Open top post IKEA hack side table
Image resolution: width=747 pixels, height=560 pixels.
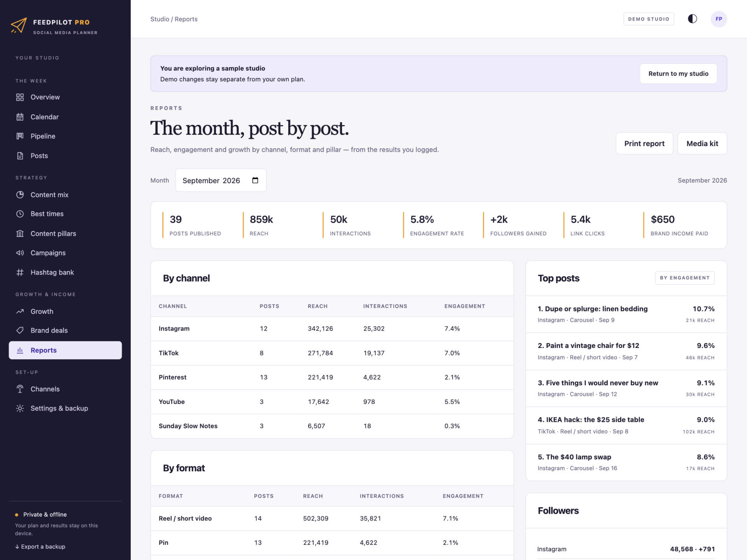tap(626, 425)
